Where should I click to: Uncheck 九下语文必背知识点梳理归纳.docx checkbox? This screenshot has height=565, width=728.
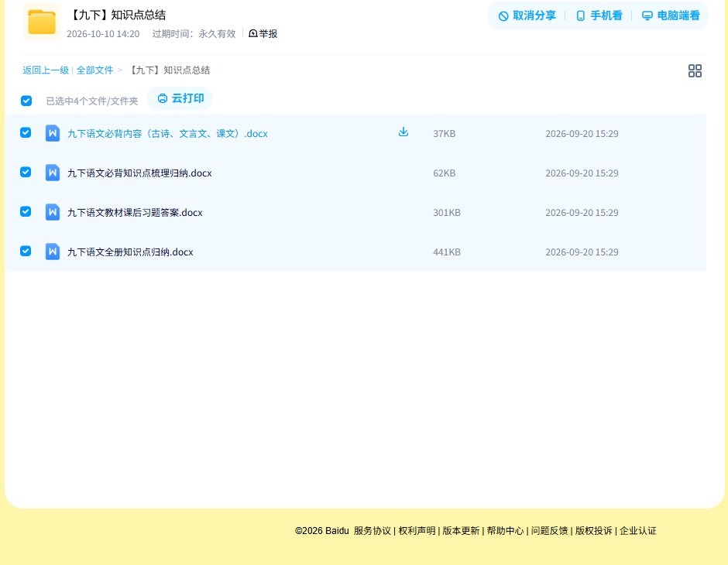coord(26,172)
